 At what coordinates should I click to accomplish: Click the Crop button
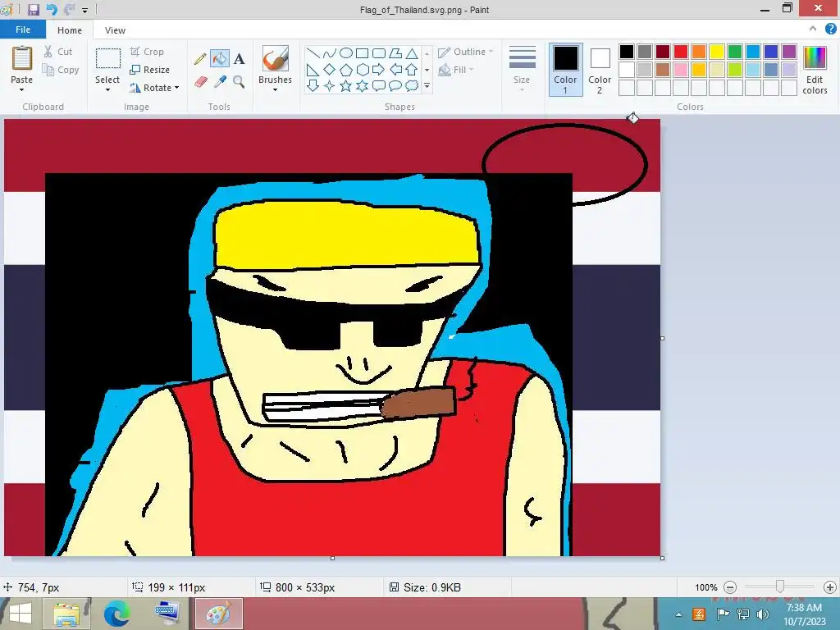[147, 52]
